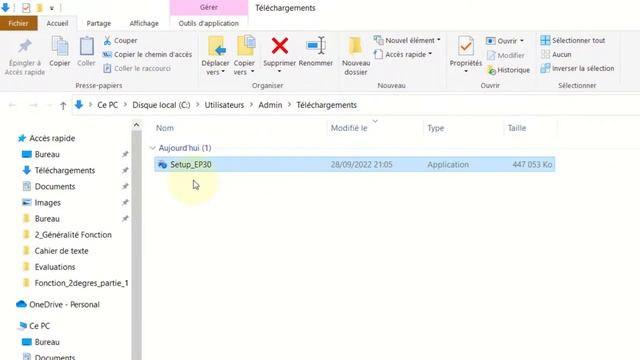Click the Up directory arrow
640x360 pixels.
pos(63,105)
